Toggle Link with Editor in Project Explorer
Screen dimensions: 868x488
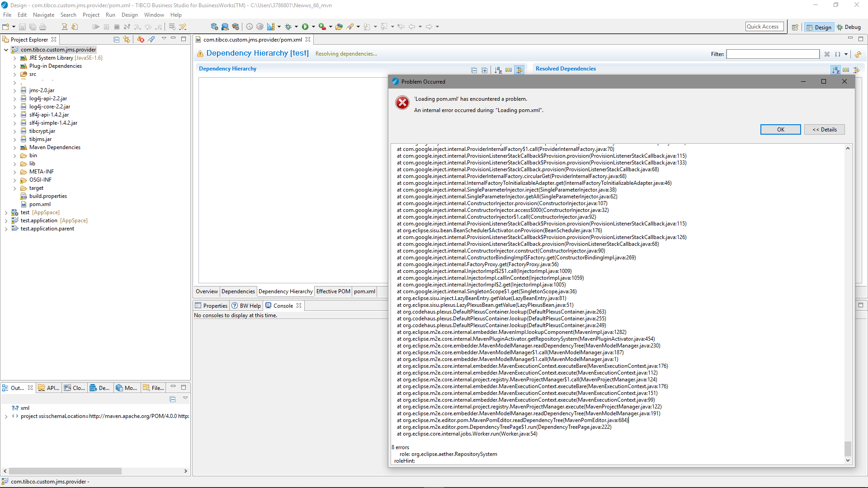pyautogui.click(x=127, y=39)
